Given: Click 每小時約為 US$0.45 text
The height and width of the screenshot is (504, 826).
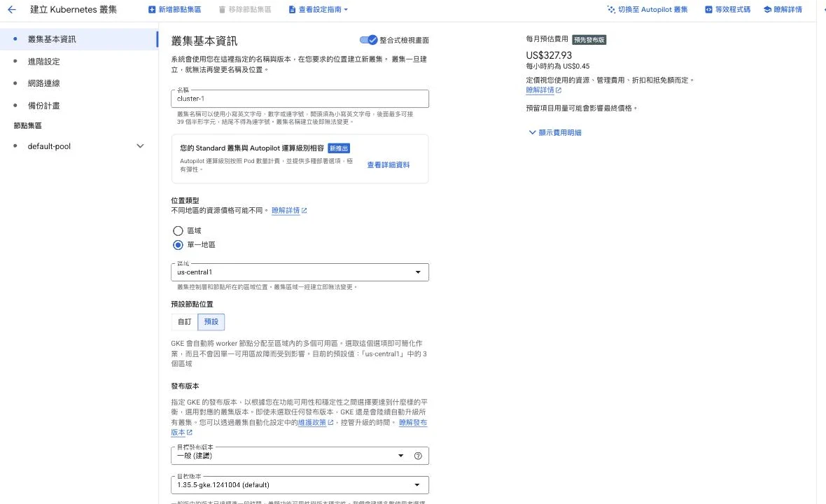Looking at the screenshot, I should point(557,66).
